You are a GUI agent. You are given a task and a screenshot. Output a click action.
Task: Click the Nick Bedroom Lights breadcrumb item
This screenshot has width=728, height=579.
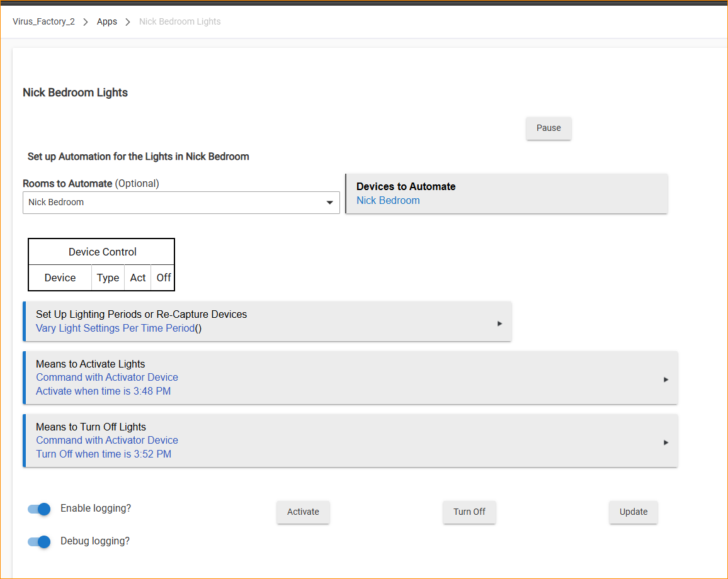pyautogui.click(x=179, y=21)
